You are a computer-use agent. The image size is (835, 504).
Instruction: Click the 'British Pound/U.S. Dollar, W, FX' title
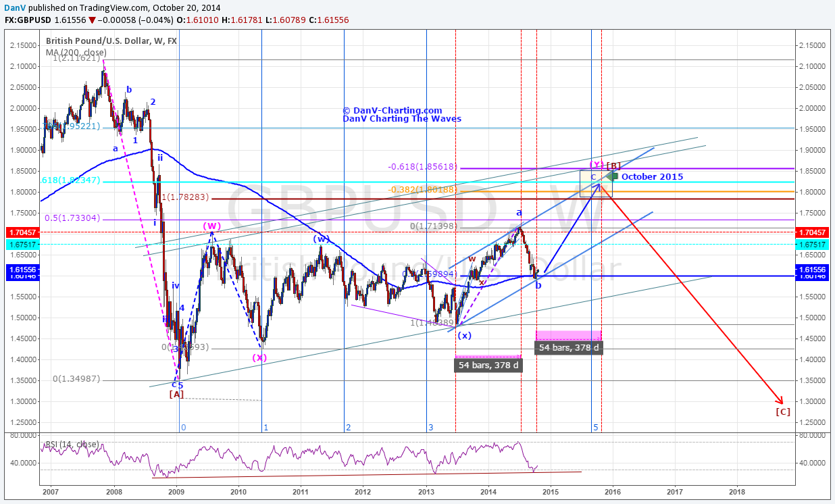coord(111,41)
